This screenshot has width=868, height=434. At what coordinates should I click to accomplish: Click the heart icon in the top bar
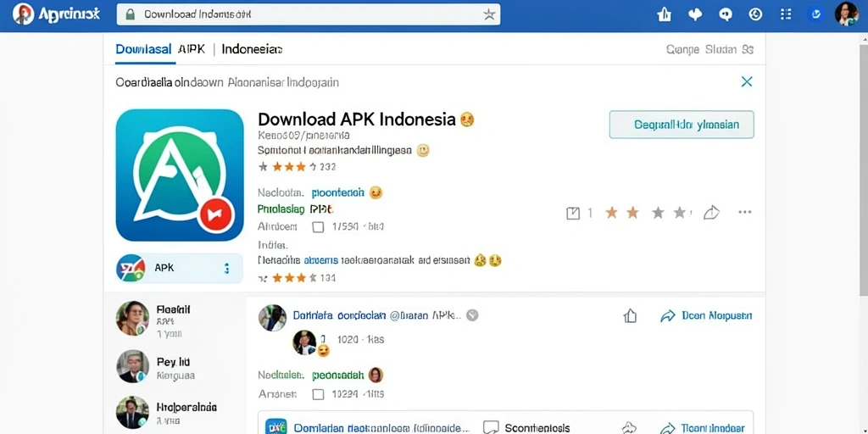tap(695, 14)
